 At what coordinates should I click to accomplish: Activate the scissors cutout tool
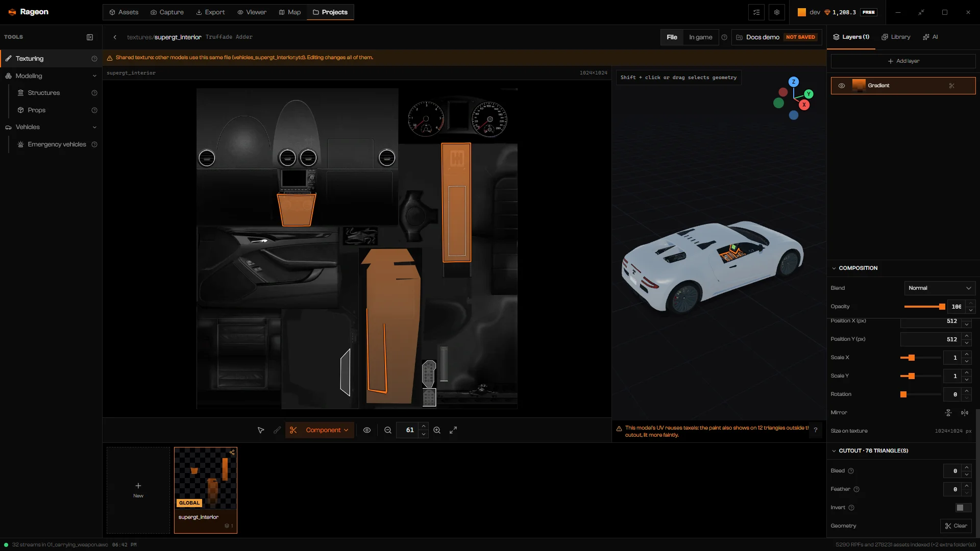[293, 430]
